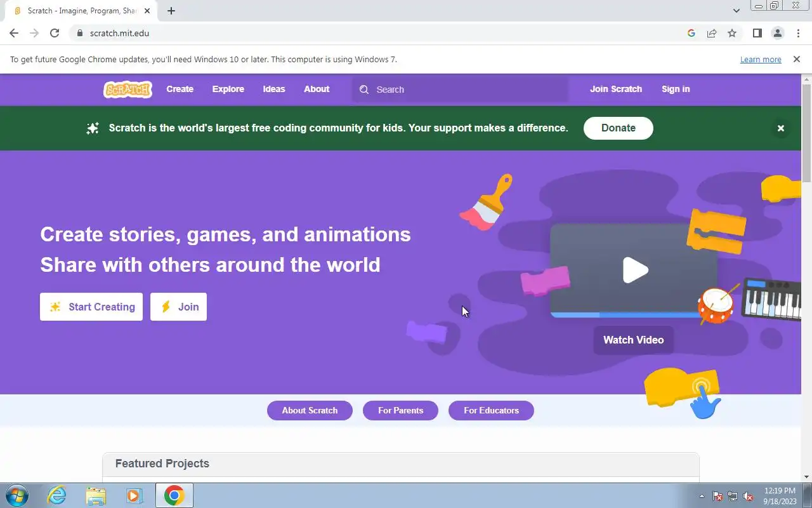Open For Parents pill button
The height and width of the screenshot is (508, 812).
[400, 410]
